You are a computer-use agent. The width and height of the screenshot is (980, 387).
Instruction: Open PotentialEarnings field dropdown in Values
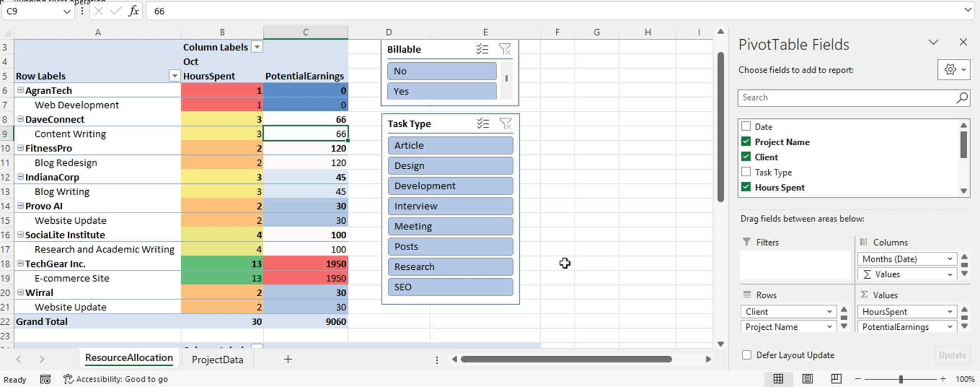tap(950, 327)
